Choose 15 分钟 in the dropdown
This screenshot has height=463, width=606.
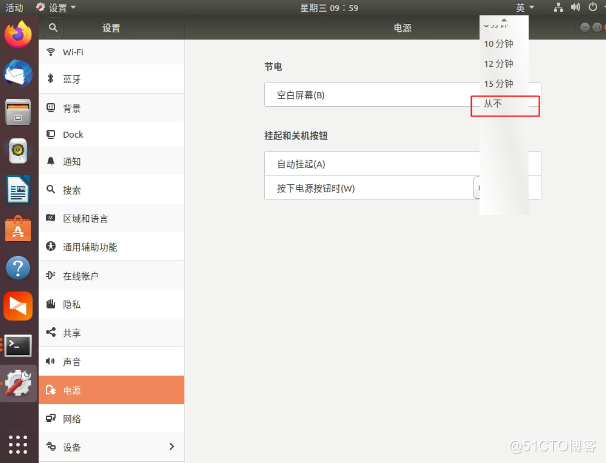pos(504,83)
